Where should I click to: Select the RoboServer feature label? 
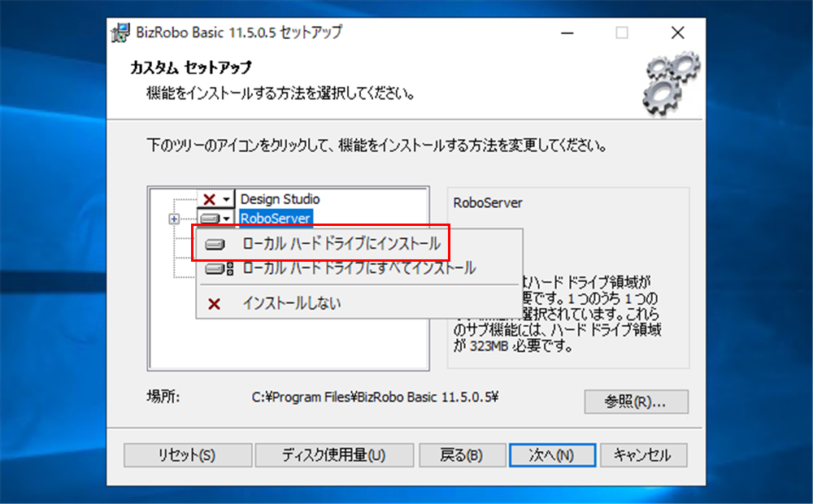coord(276,219)
